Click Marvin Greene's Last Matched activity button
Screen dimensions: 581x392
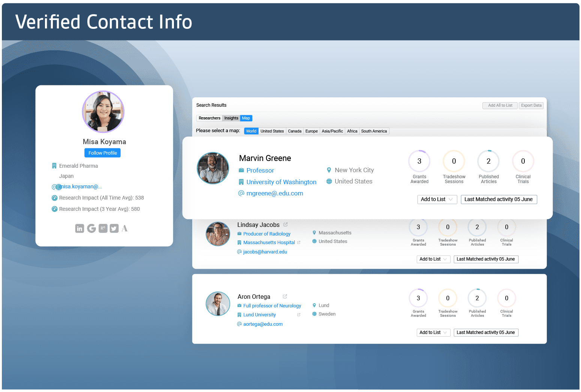(x=499, y=200)
